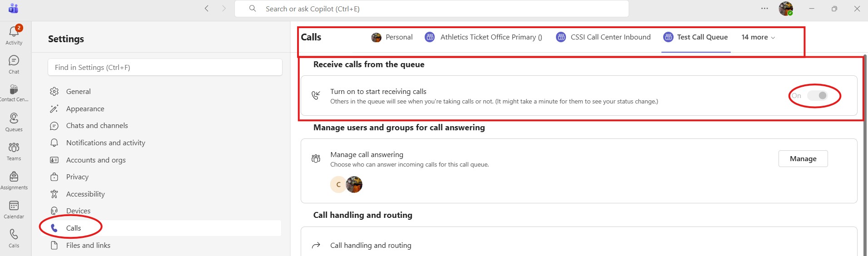The image size is (868, 256).
Task: Click the incoming call phone icon
Action: coord(316,95)
